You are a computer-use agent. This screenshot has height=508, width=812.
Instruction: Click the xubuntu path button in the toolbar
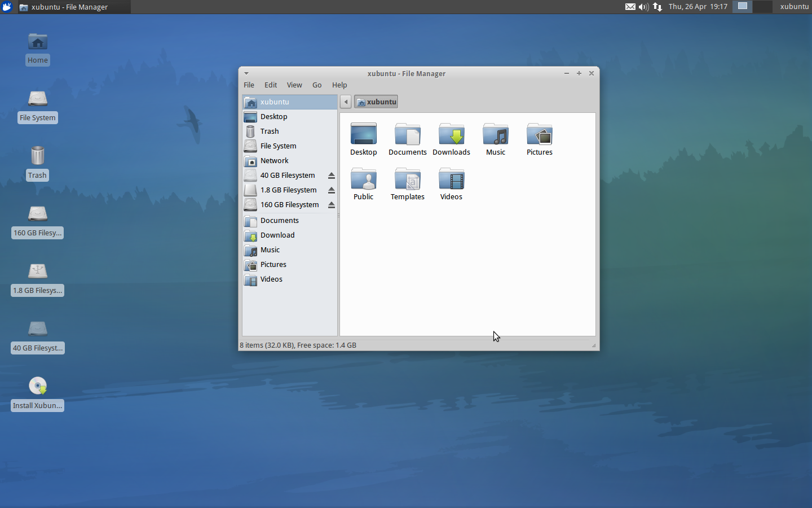click(376, 102)
